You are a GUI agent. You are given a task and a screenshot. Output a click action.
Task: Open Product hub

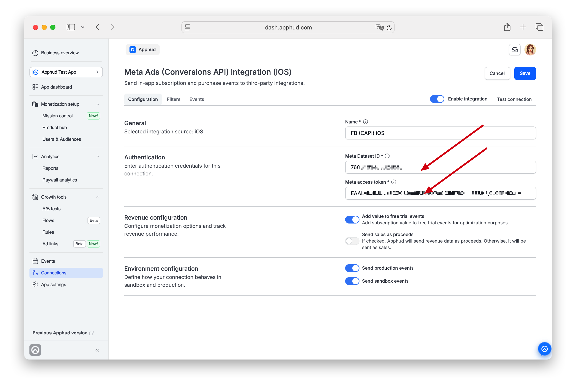tap(55, 127)
